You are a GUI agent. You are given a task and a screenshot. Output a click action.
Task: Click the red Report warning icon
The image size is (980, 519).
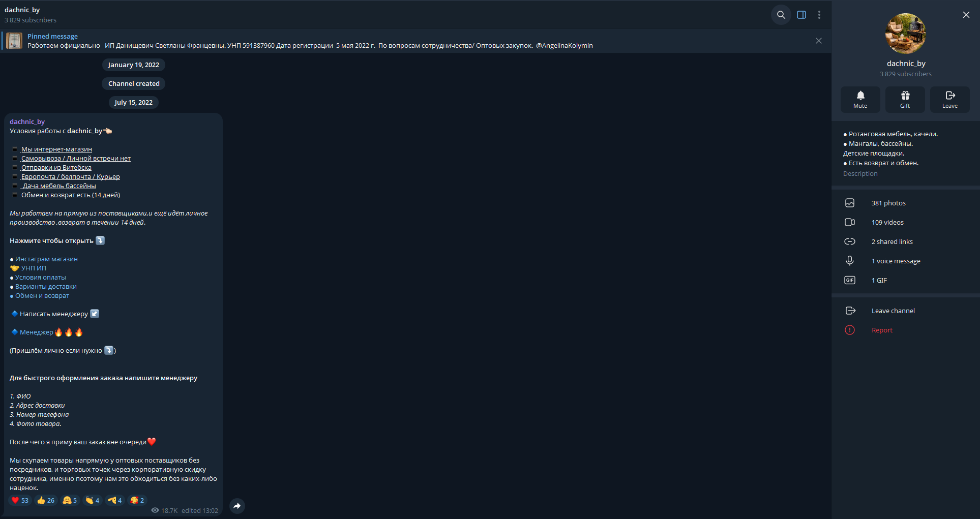click(x=850, y=330)
